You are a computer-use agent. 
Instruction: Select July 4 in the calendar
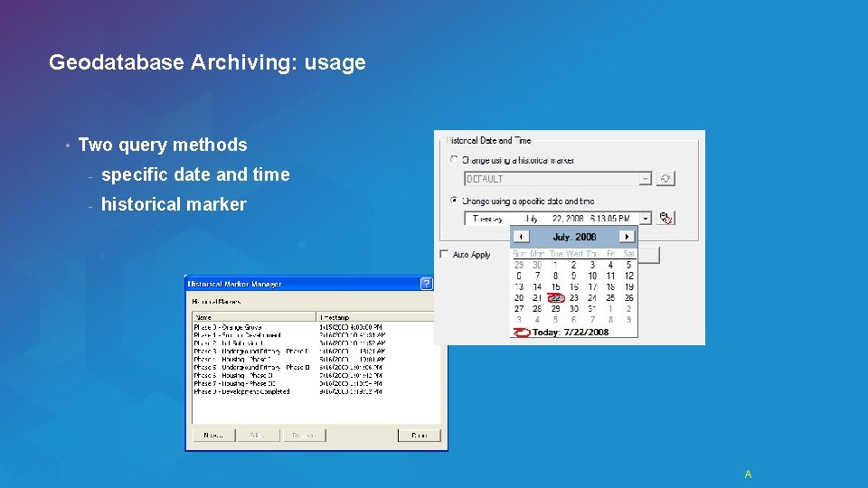click(610, 265)
